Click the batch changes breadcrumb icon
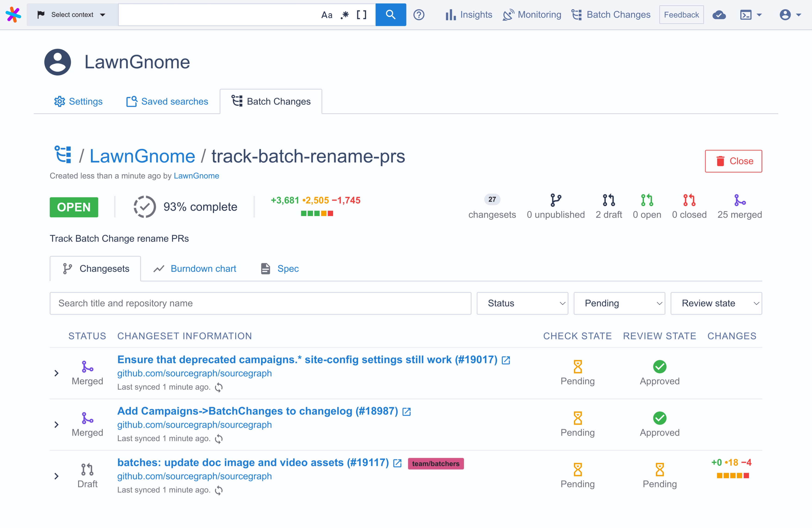Image resolution: width=812 pixels, height=528 pixels. point(63,154)
